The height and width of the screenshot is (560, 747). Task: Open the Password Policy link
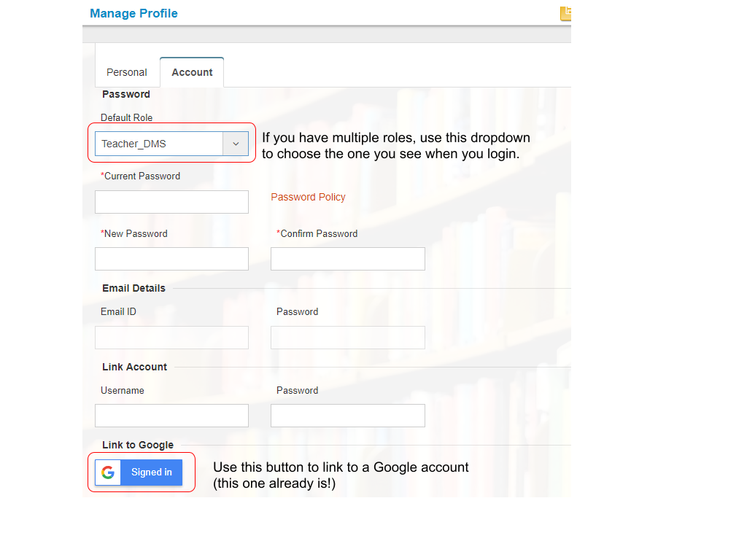point(308,197)
